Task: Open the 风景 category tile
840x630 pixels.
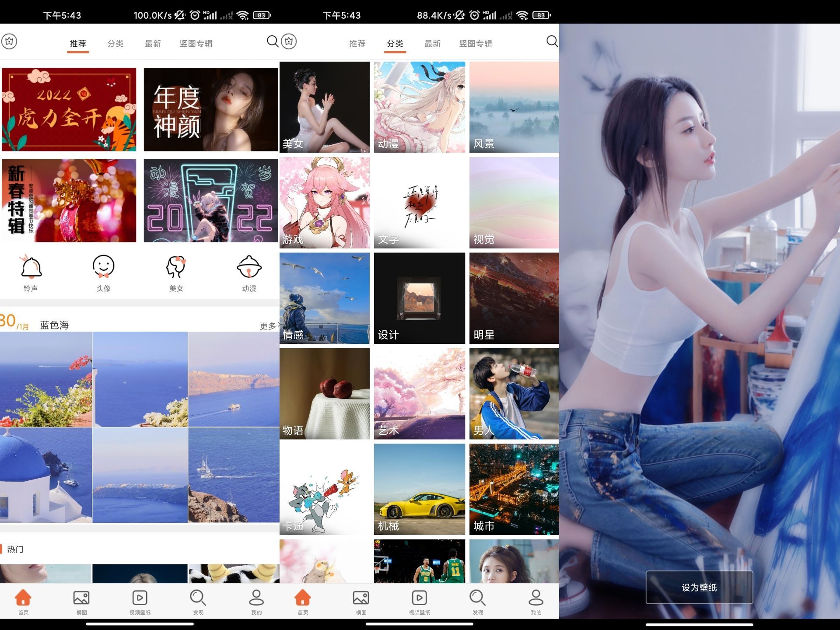Action: [514, 107]
